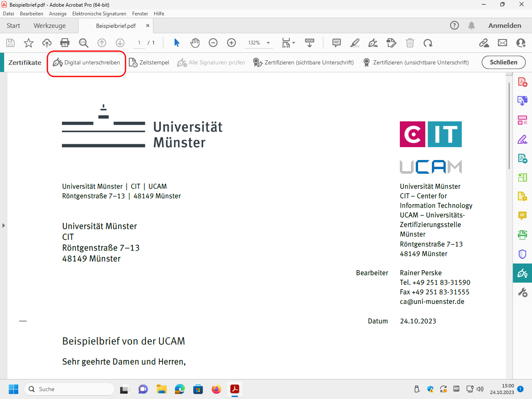Viewport: 532px width, 399px height.
Task: Click the Anmelden sign-in link
Action: pyautogui.click(x=505, y=26)
